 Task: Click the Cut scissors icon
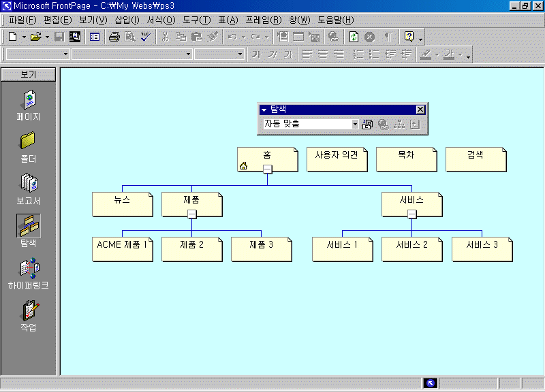tap(166, 37)
